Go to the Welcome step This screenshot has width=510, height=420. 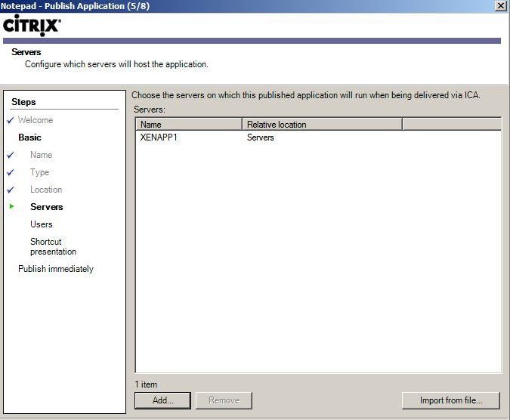pyautogui.click(x=36, y=120)
